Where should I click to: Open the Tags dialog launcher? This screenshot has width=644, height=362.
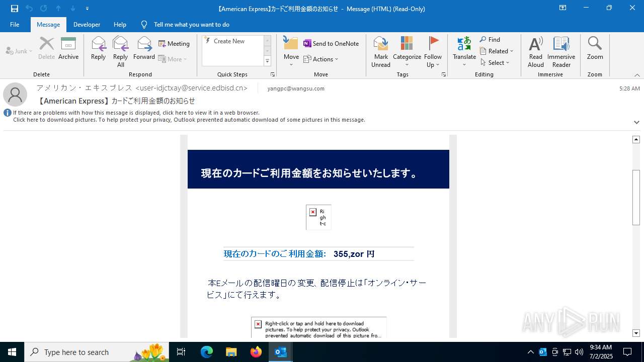[444, 74]
